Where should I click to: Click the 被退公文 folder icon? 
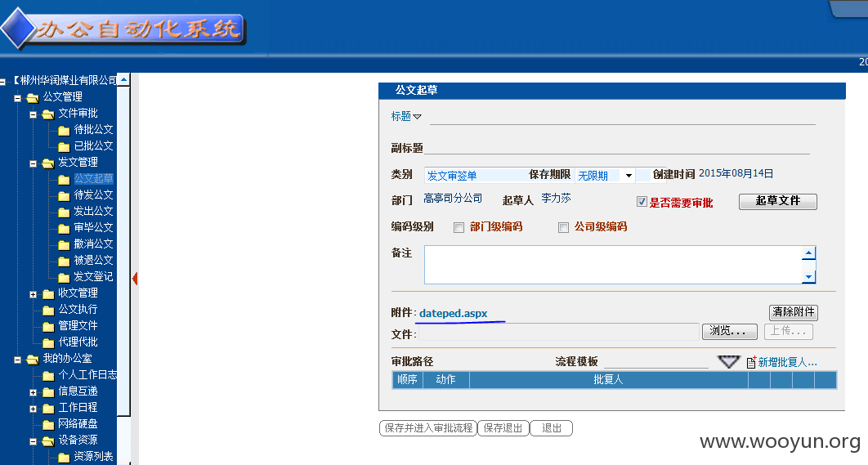coord(64,261)
